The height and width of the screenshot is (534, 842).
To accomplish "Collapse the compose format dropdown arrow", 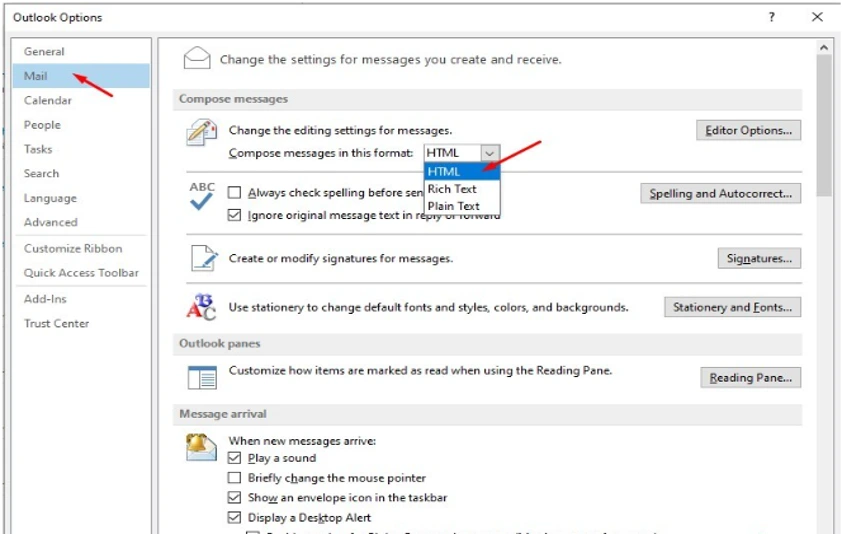I will [489, 153].
